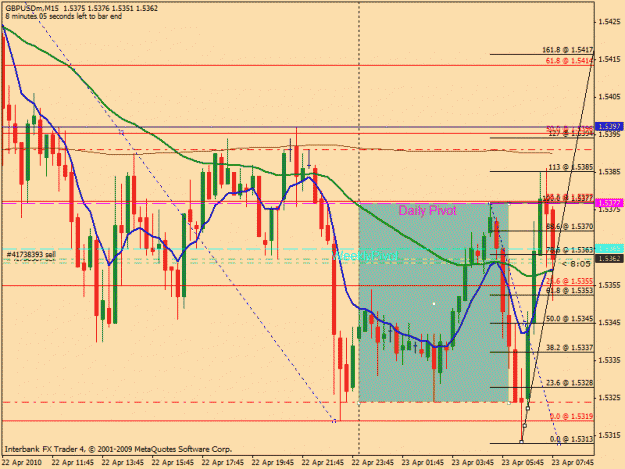Click the black 1.5362 current price tag
Screen dimensions: 625x469
pyautogui.click(x=609, y=259)
